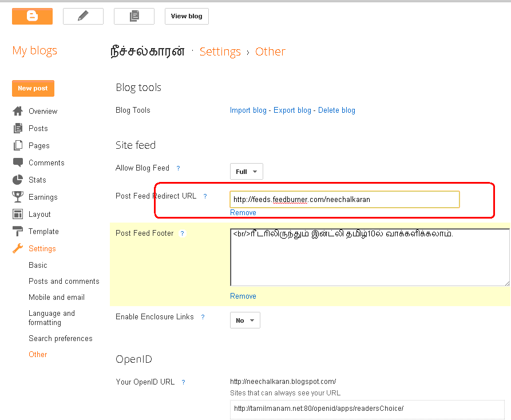Screen dimensions: 511x420
Task: Click the Comments speech bubble icon
Action: 18,163
